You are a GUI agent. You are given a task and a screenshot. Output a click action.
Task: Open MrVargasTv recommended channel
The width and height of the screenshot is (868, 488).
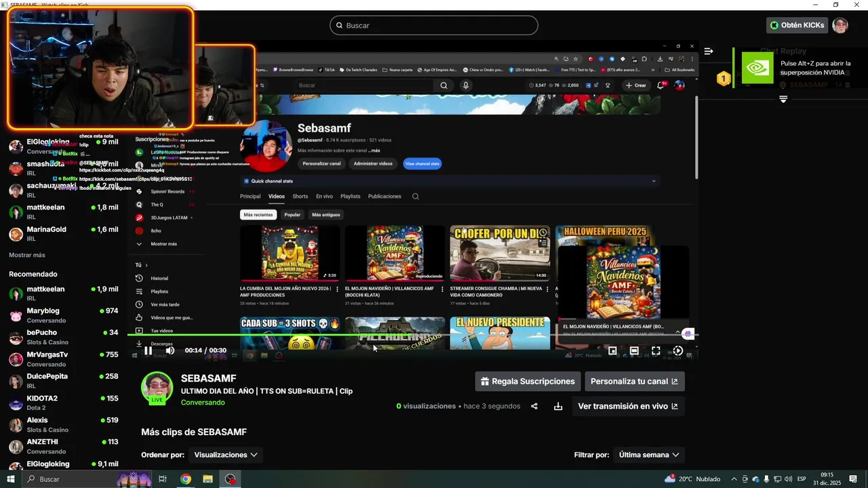click(x=64, y=359)
